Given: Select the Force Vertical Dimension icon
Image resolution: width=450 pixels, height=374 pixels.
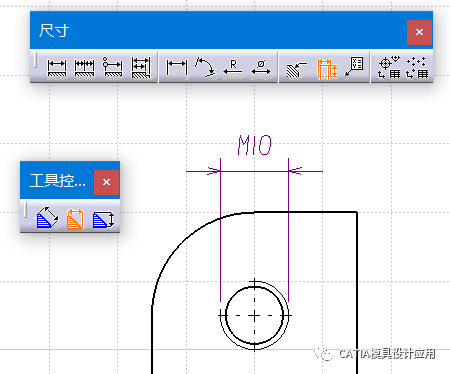Looking at the screenshot, I should (104, 219).
